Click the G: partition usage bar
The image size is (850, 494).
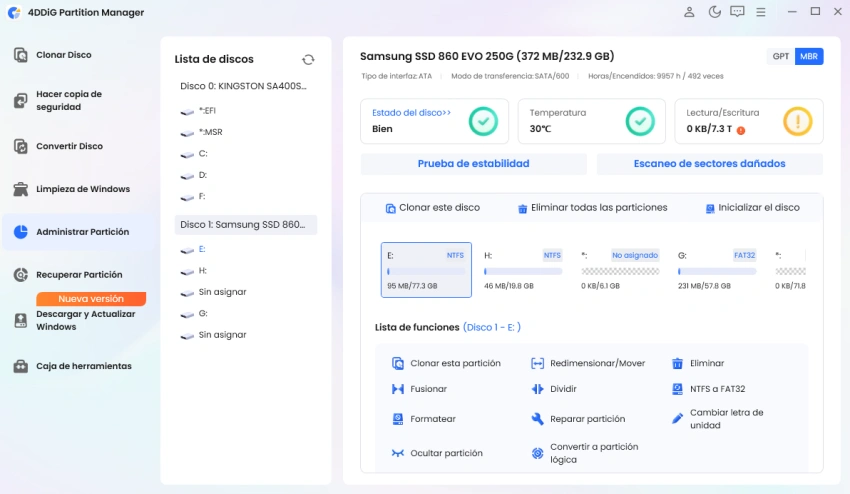pyautogui.click(x=717, y=271)
